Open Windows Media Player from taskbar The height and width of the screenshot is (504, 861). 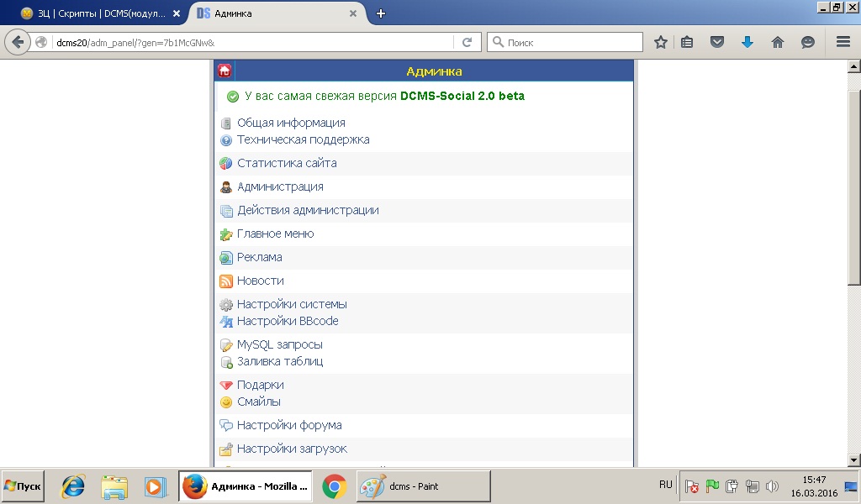coord(156,486)
